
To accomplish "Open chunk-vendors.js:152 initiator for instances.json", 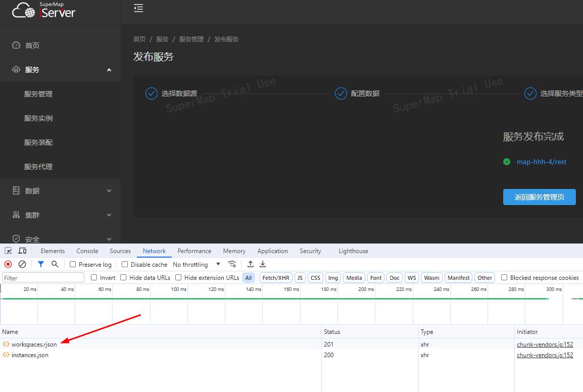I will click(545, 355).
